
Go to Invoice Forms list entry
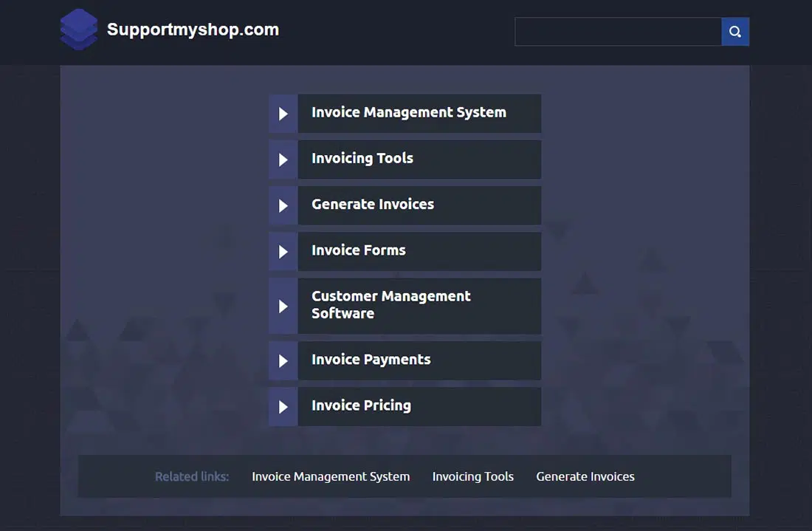359,250
